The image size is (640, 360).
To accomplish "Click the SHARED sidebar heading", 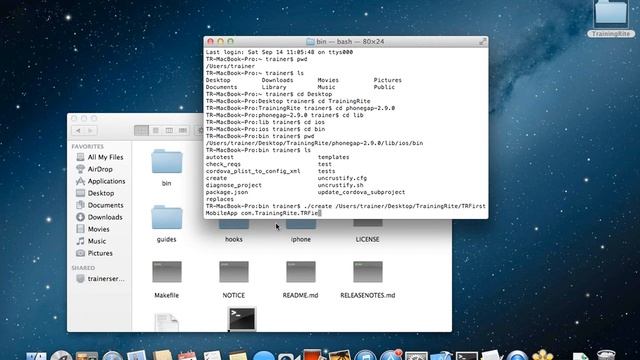I will (x=83, y=268).
